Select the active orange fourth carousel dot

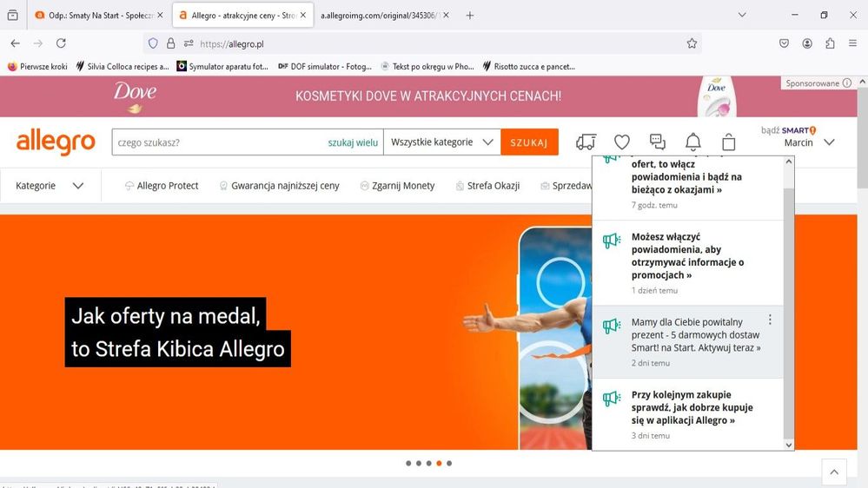click(439, 463)
